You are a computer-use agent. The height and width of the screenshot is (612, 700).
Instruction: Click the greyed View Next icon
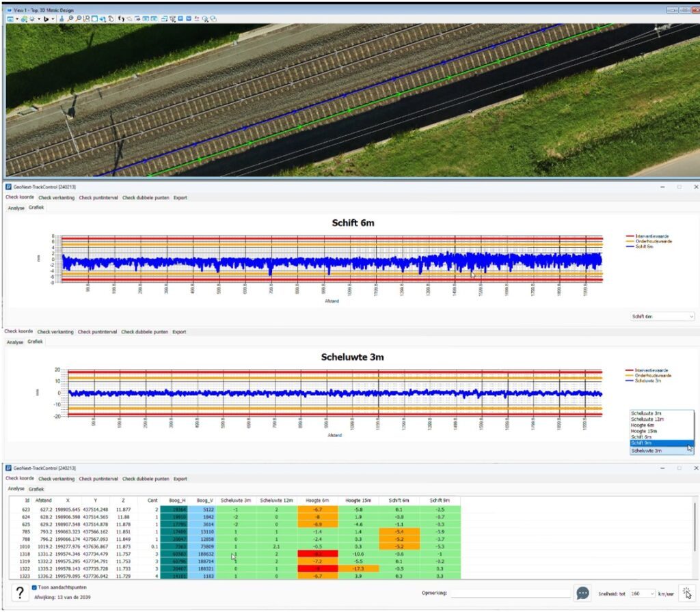coord(129,18)
